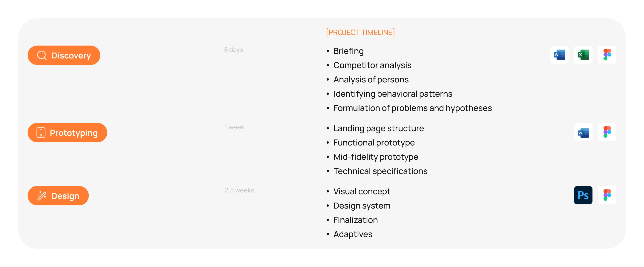Screen dimensions: 644x267
Task: Click 'Formulation of problems and hypotheses' item
Action: [412, 108]
